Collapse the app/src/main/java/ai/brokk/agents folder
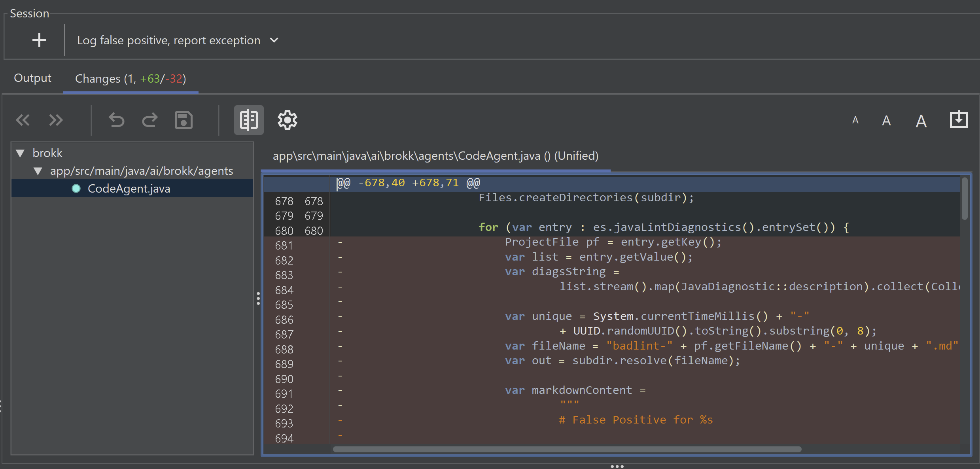980x469 pixels. 38,171
